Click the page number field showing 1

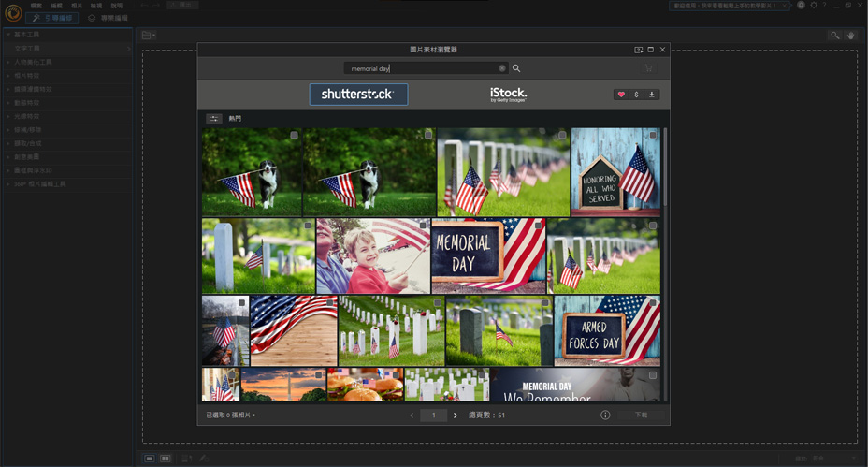(x=433, y=415)
